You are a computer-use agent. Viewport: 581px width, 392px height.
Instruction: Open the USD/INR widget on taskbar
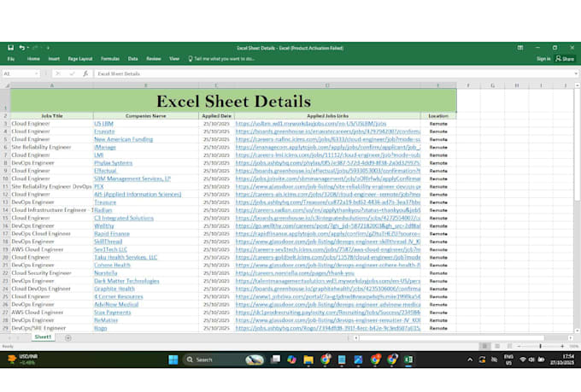pyautogui.click(x=22, y=360)
